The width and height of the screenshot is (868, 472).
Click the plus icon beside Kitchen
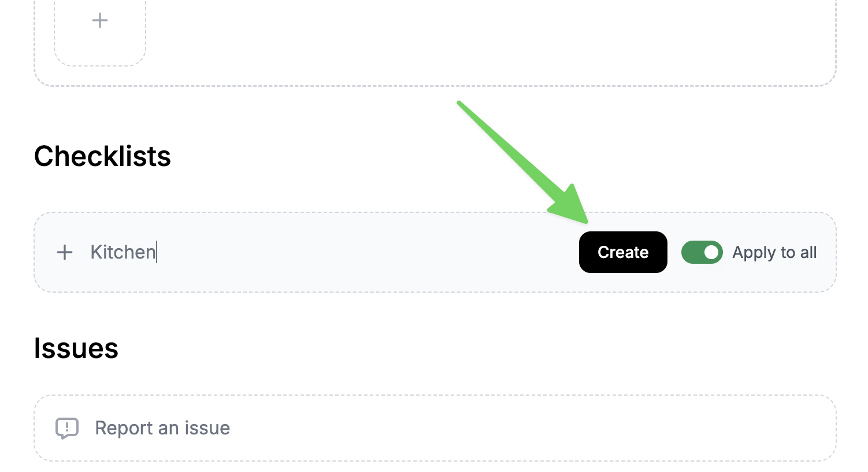point(65,252)
